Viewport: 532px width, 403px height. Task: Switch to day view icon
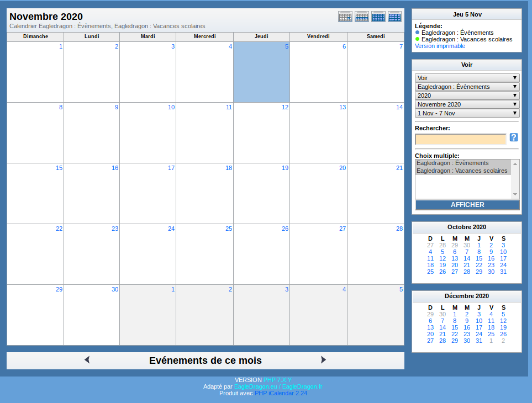[345, 17]
